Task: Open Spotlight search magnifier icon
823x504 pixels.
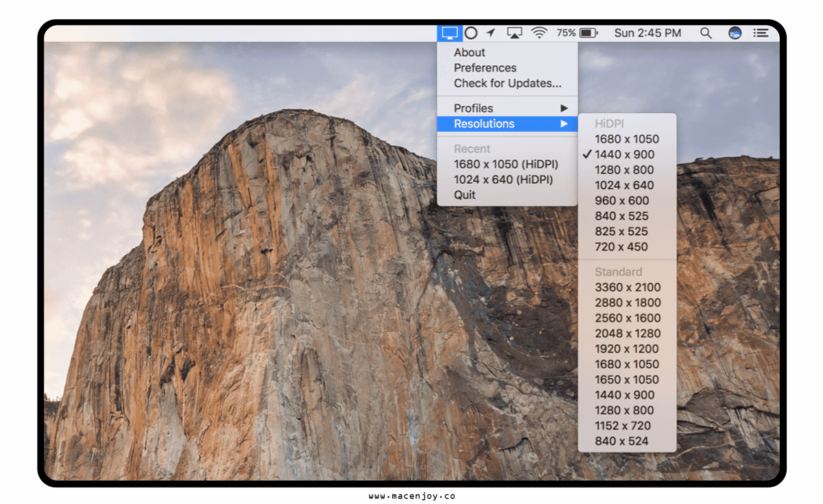Action: click(706, 32)
